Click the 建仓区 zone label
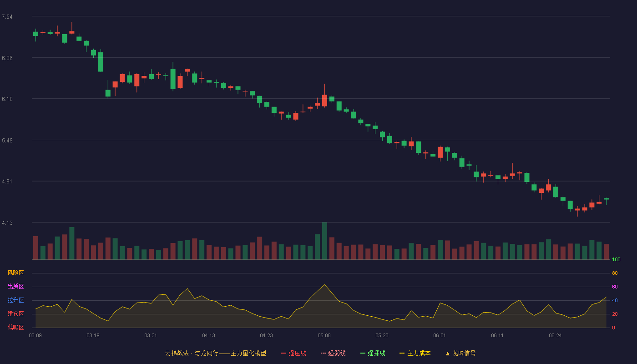637x364 pixels. (x=15, y=314)
